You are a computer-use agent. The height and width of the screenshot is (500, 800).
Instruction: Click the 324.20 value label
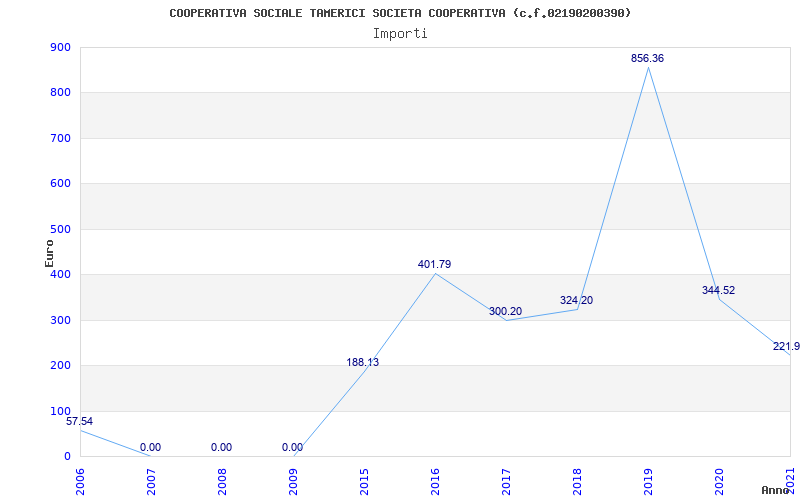pos(577,300)
